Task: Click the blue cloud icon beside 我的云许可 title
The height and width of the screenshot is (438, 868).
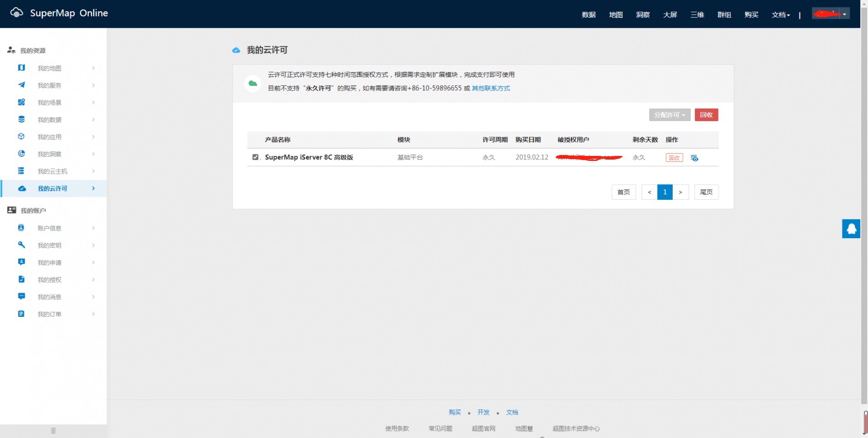Action: 236,50
